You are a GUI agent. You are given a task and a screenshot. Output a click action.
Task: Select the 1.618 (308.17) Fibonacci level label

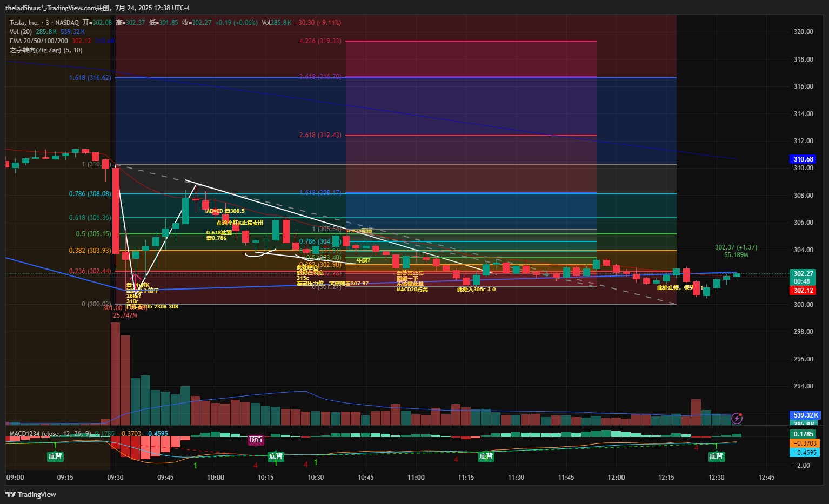coord(320,193)
